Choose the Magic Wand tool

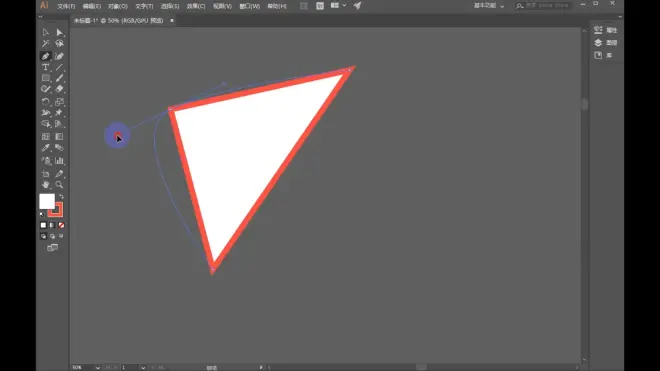coord(45,43)
